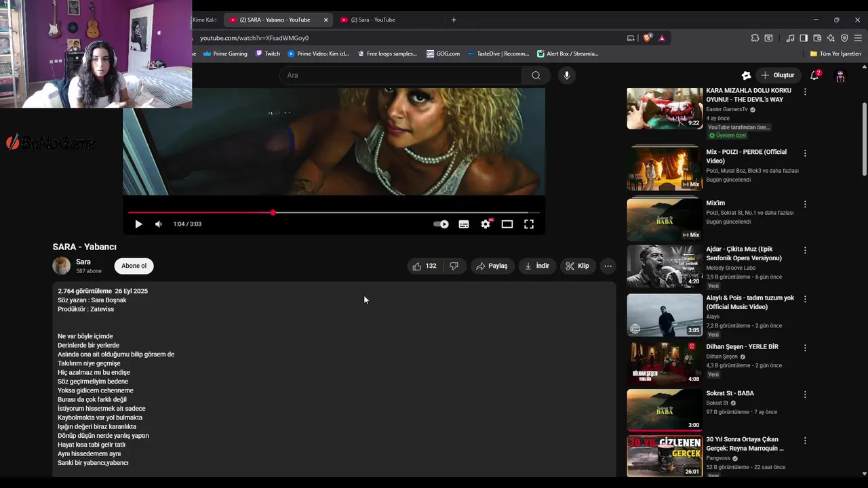Click the YouTube search magnifier button
Viewport: 868px width, 488px height.
click(536, 75)
